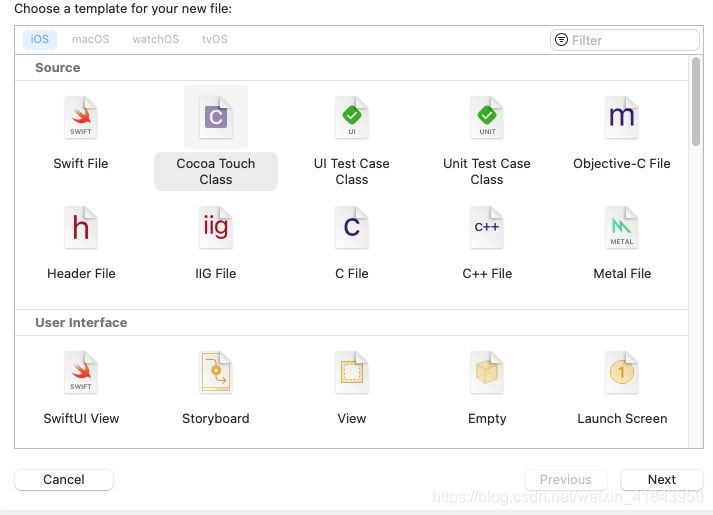Choose the Launch Screen template icon
The height and width of the screenshot is (515, 713).
(x=622, y=372)
